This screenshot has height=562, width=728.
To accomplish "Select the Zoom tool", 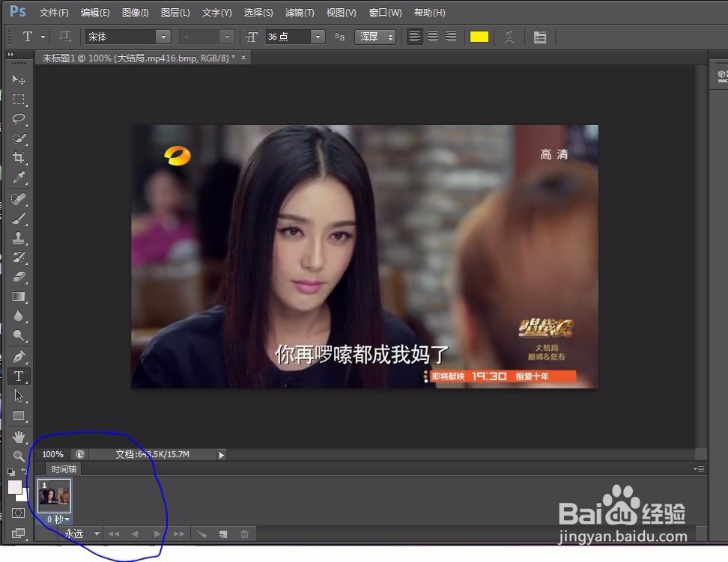I will pyautogui.click(x=19, y=456).
